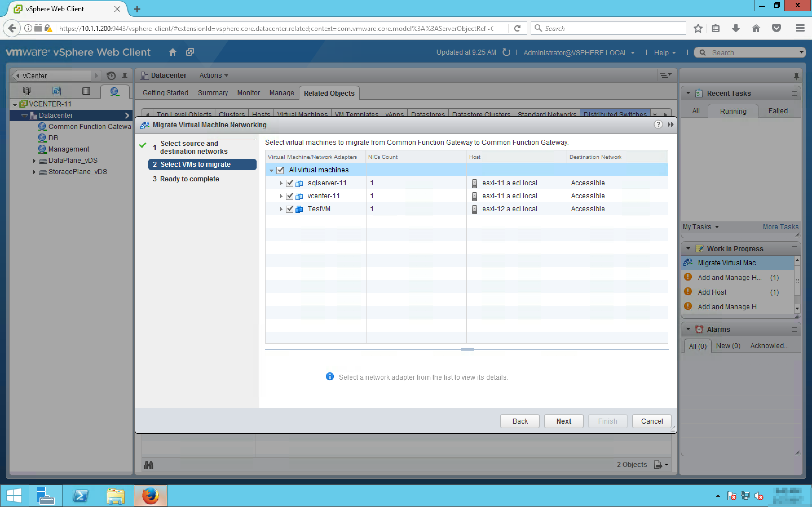Switch to the Failed tasks tab
This screenshot has height=507, width=812.
[x=777, y=111]
